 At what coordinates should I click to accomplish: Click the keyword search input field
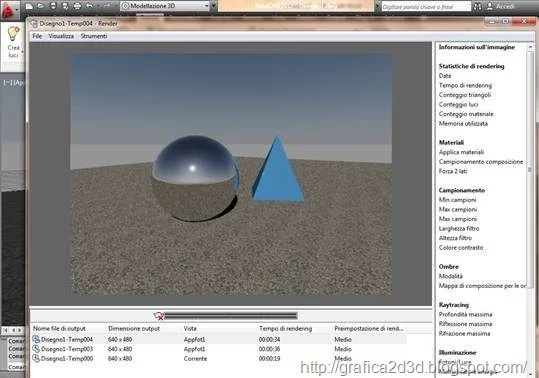(x=426, y=7)
